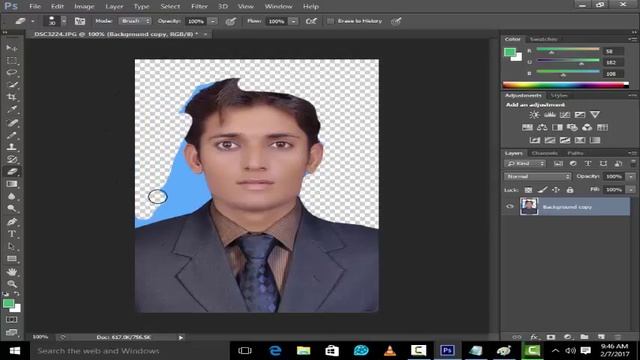Open the layer filter Kind dropdown
The height and width of the screenshot is (360, 640).
pos(525,164)
